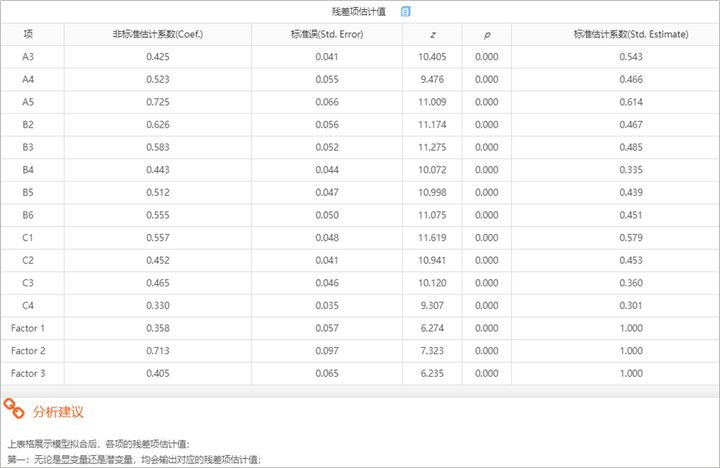Click Coef. value 0.443 in row B4

pyautogui.click(x=158, y=169)
